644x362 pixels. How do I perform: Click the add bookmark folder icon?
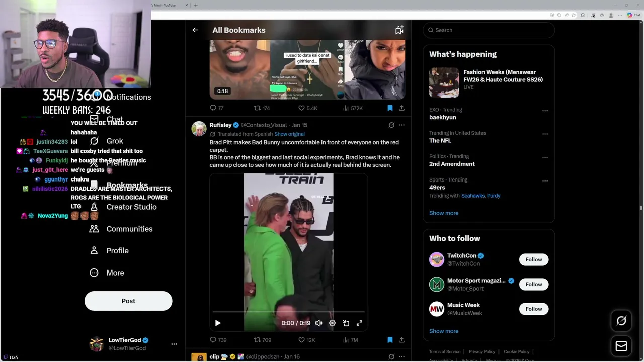[x=399, y=30]
